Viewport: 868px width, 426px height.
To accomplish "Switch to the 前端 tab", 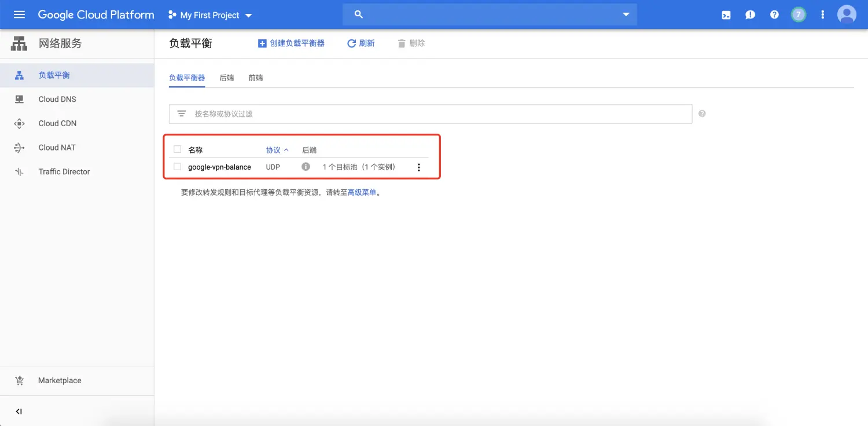I will [x=256, y=78].
